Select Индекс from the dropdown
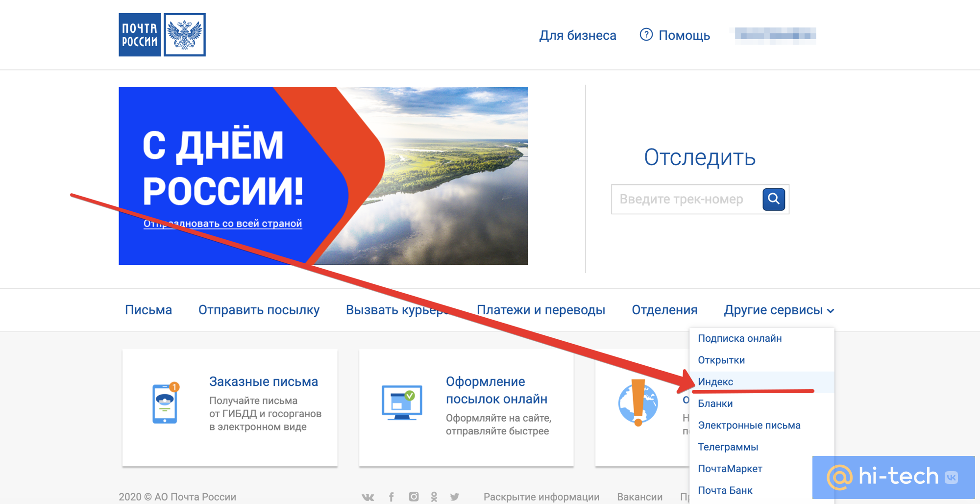 (x=761, y=381)
